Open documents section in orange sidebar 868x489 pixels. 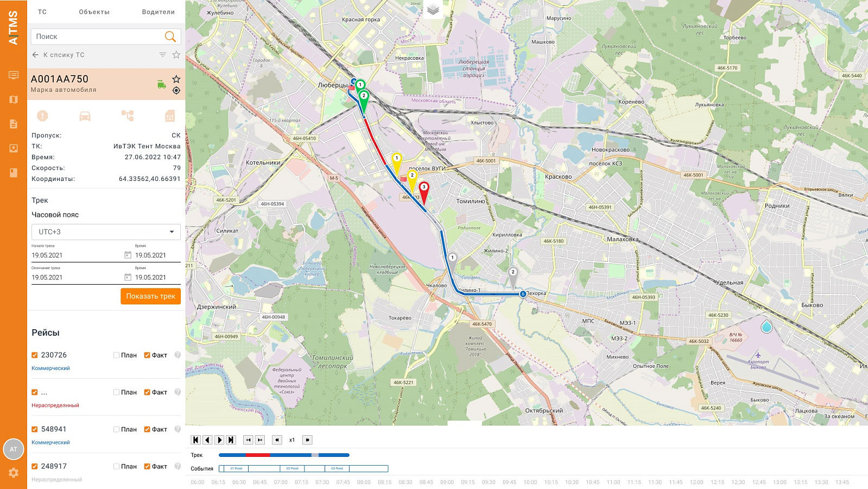click(14, 124)
